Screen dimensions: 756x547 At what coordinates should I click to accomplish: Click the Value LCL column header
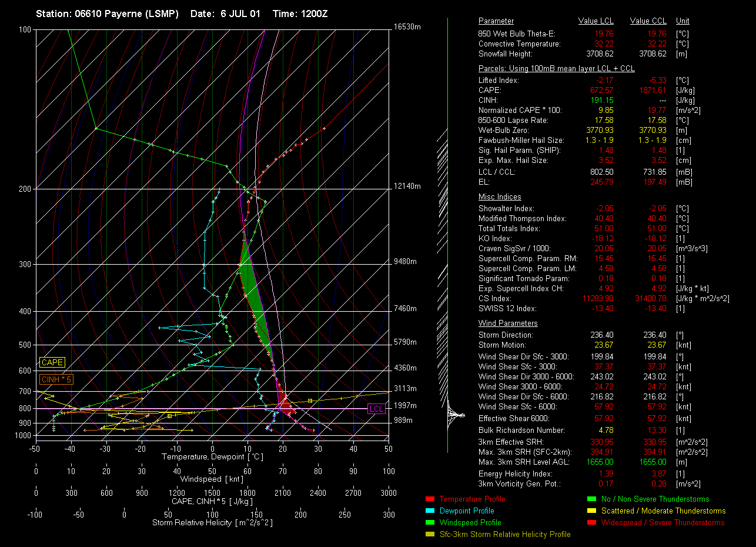coord(596,21)
